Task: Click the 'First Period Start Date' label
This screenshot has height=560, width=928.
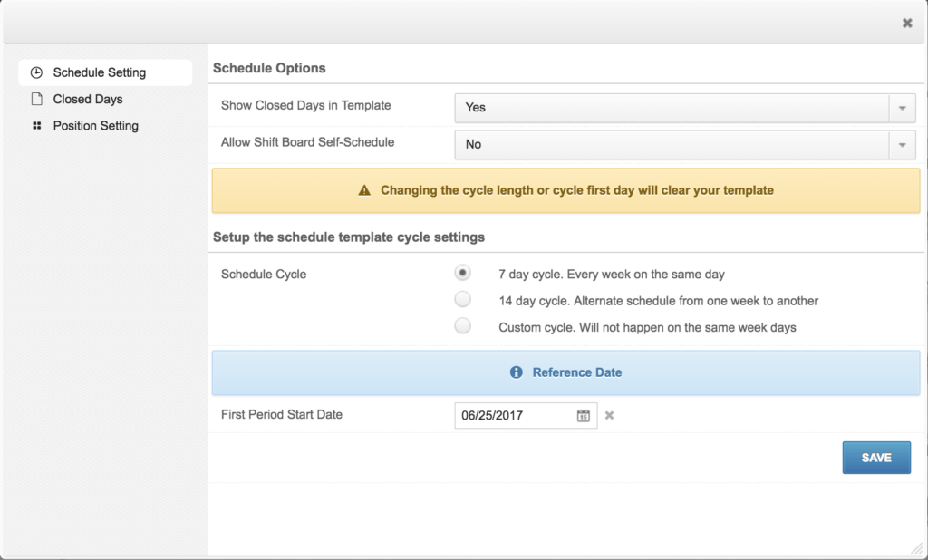Action: click(282, 414)
